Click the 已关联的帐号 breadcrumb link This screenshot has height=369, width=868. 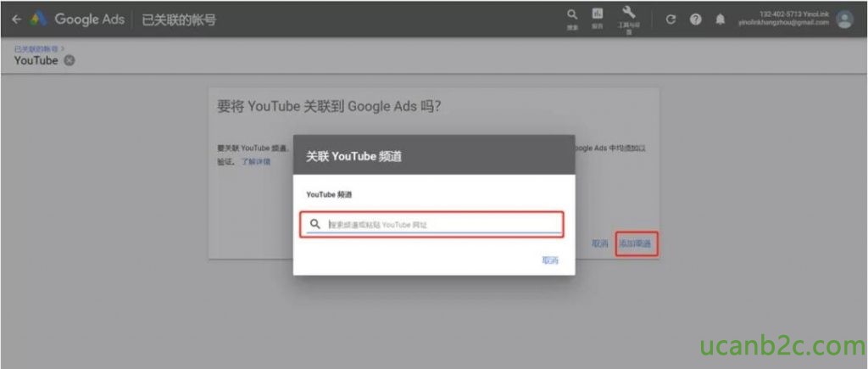tap(35, 50)
